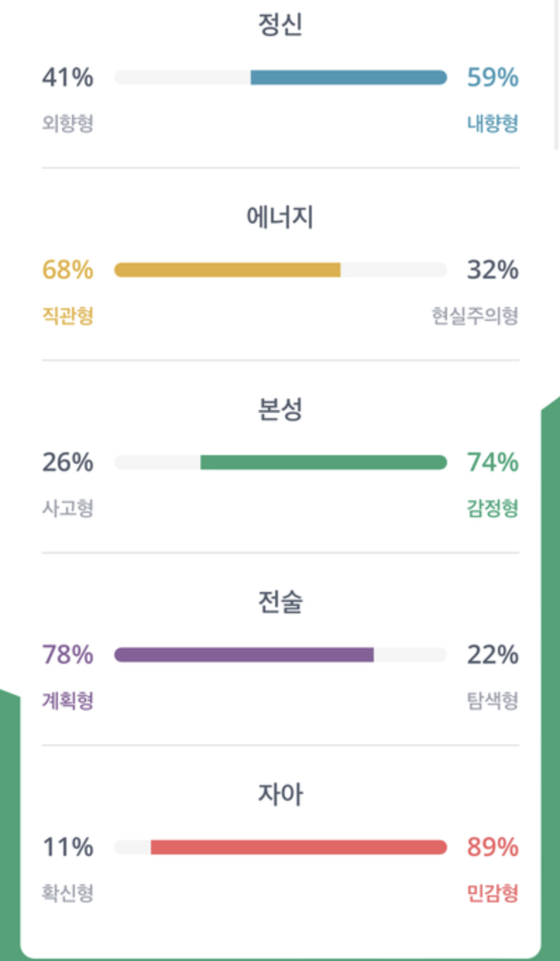Click the 현실주의형 trait label
The width and height of the screenshot is (560, 961).
(x=475, y=316)
